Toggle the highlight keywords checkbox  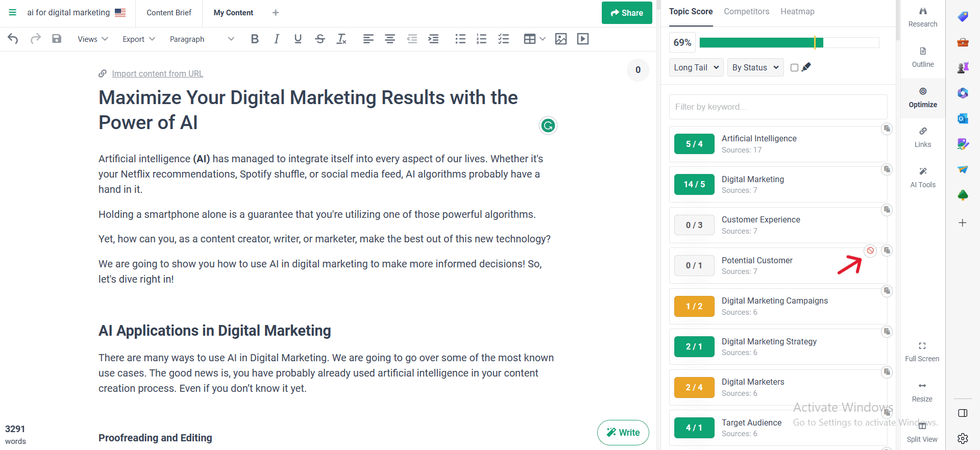click(794, 67)
